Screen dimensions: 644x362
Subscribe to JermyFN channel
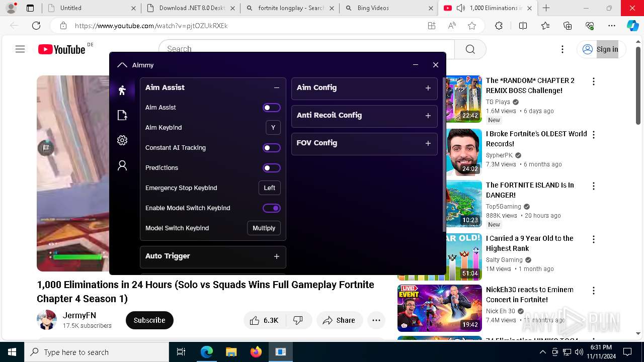coord(149,320)
